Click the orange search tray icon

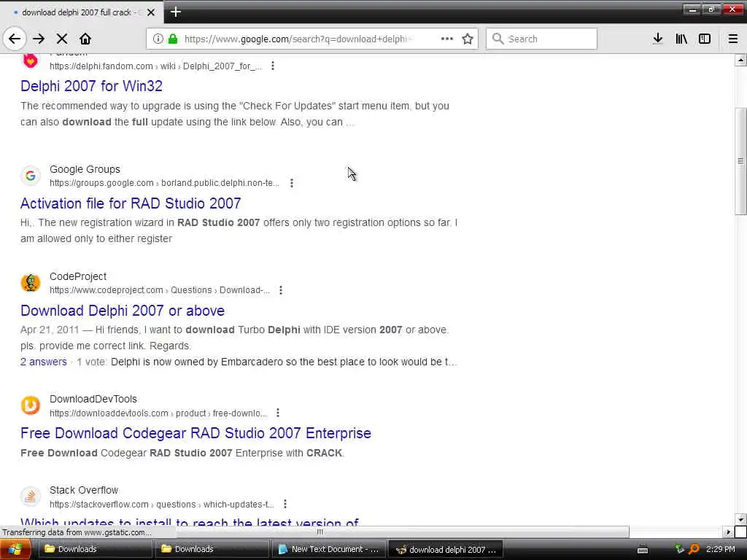[x=694, y=550]
